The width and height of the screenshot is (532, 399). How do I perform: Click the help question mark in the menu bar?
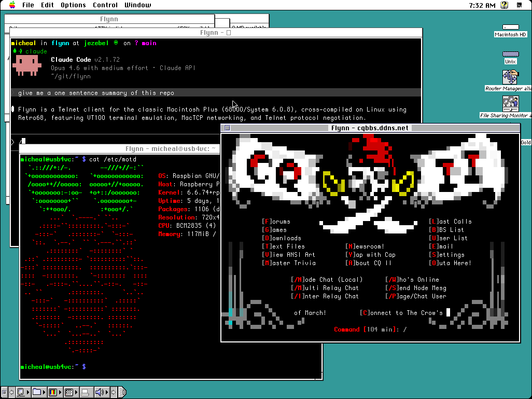503,5
